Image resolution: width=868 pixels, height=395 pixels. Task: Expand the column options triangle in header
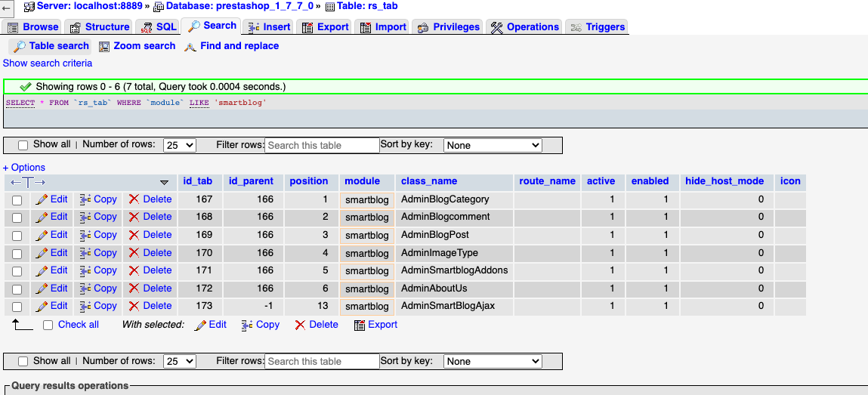[164, 183]
